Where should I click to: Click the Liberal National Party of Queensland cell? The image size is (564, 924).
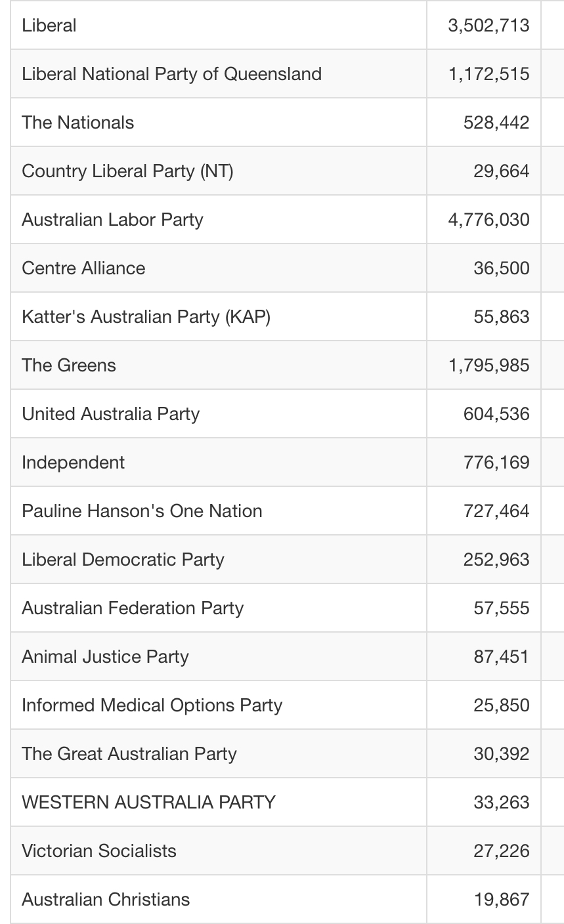pos(219,73)
